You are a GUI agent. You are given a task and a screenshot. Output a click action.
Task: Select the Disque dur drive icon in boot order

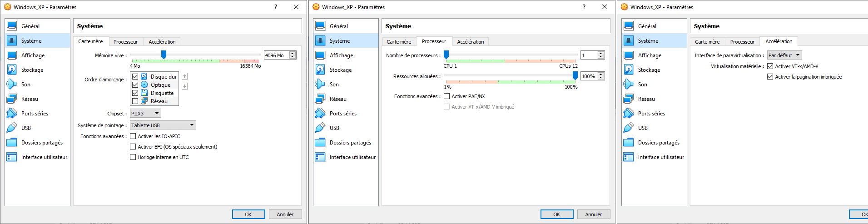144,76
